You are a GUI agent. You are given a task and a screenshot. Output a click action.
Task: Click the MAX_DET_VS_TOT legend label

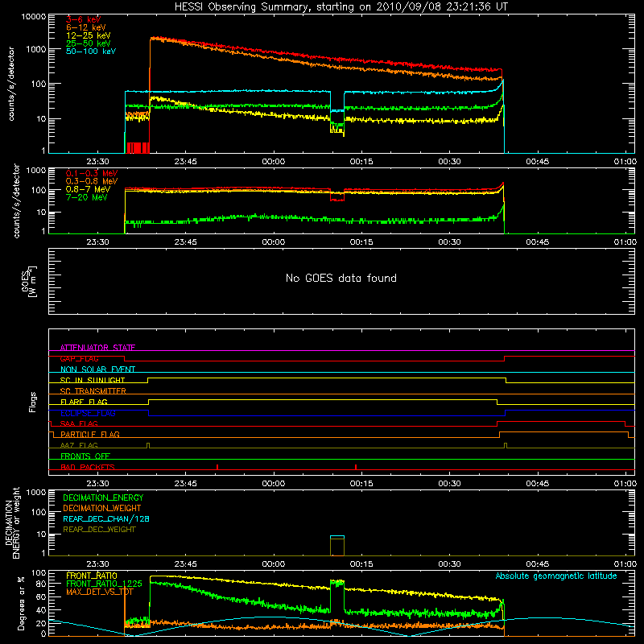pyautogui.click(x=100, y=592)
